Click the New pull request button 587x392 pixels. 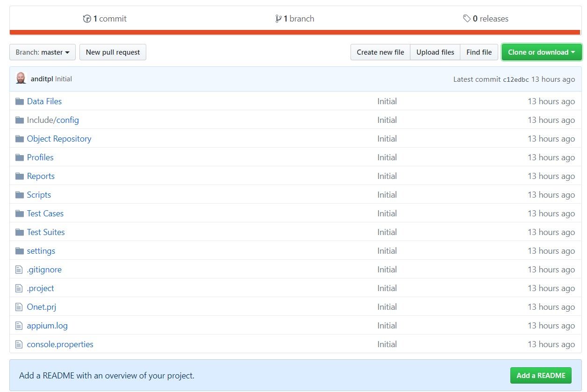pos(113,52)
